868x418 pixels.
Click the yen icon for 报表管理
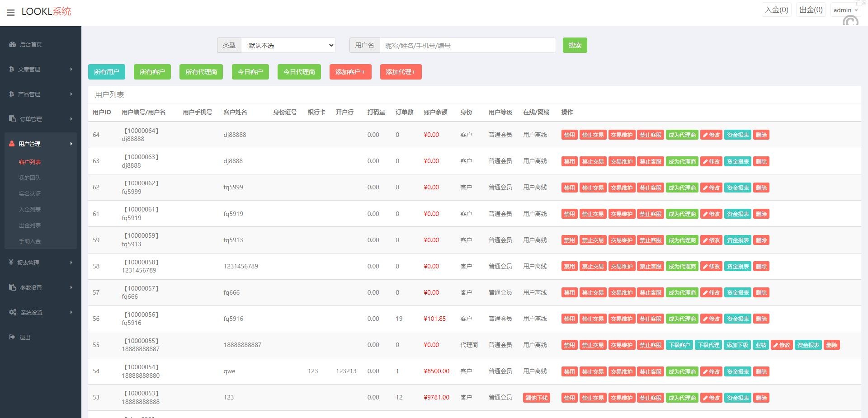(x=11, y=263)
